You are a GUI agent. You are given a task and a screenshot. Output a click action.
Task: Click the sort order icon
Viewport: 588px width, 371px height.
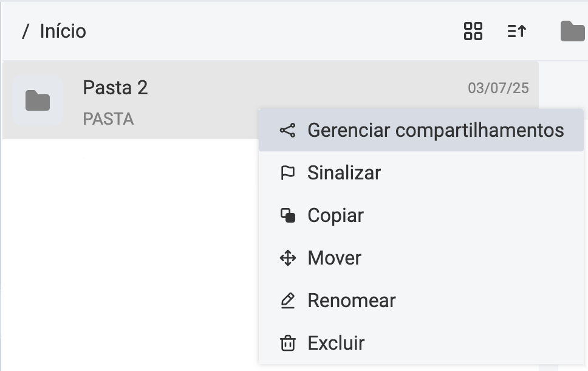[x=516, y=31]
